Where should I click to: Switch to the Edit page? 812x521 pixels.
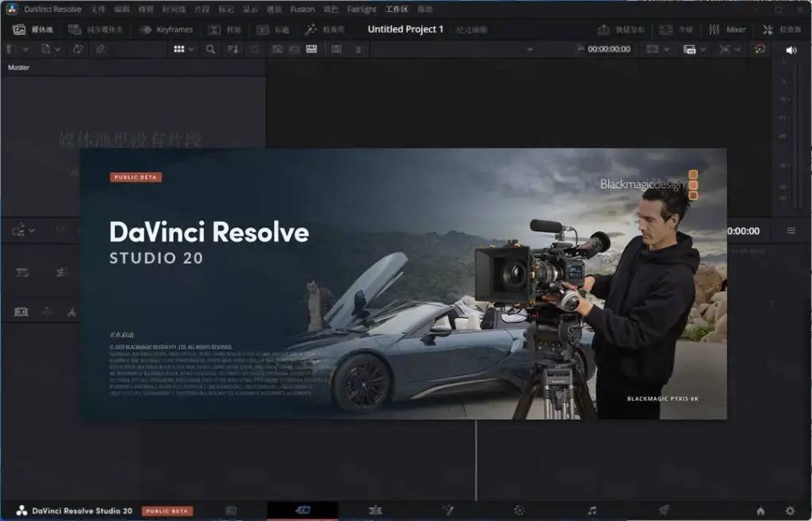[375, 511]
